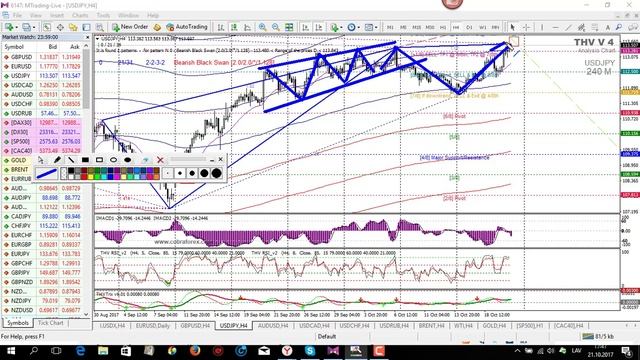Switch chart to line chart style
This screenshot has width=640, height=360.
pos(247,27)
